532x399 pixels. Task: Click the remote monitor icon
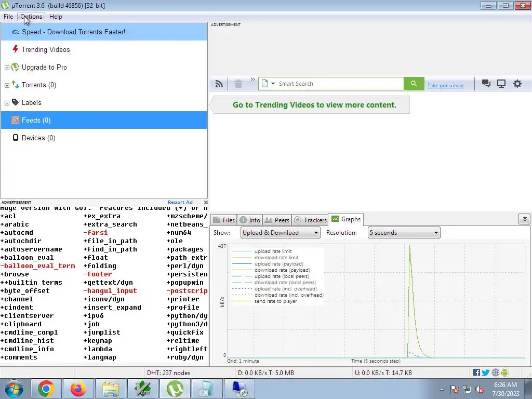pos(501,84)
